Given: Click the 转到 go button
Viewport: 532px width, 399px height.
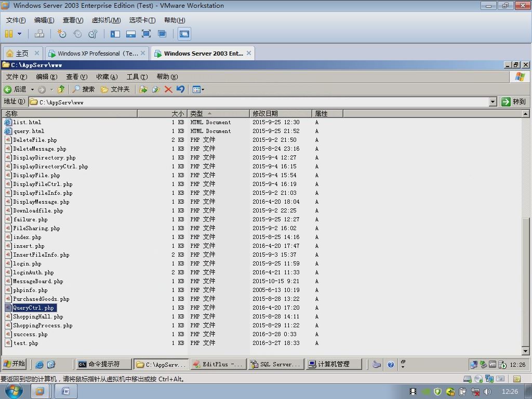Looking at the screenshot, I should coord(514,102).
